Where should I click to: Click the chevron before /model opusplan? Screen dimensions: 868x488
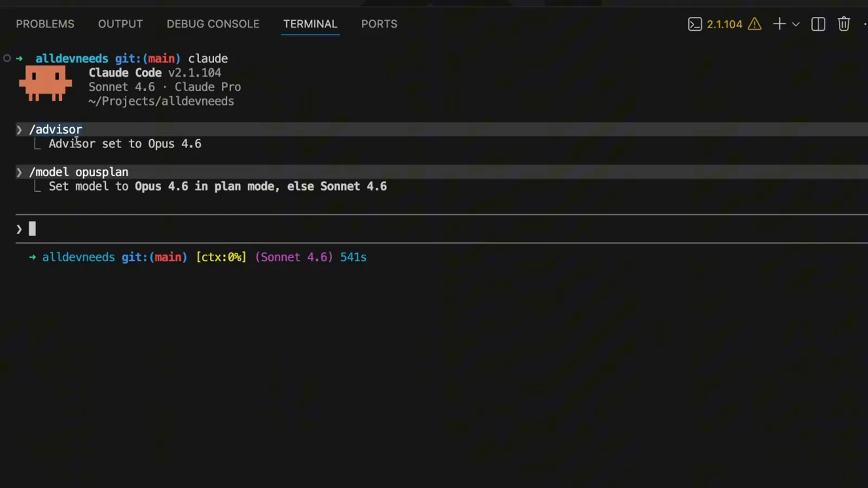(x=19, y=172)
